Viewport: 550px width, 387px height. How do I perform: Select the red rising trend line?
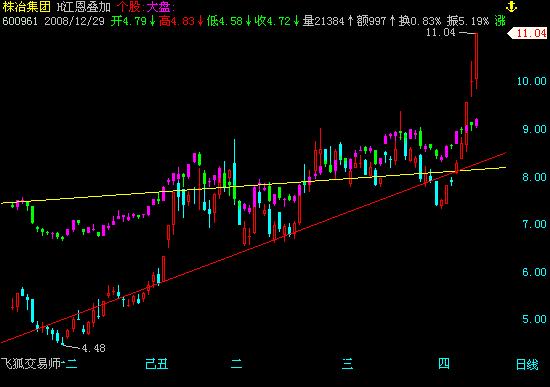[x=253, y=248]
